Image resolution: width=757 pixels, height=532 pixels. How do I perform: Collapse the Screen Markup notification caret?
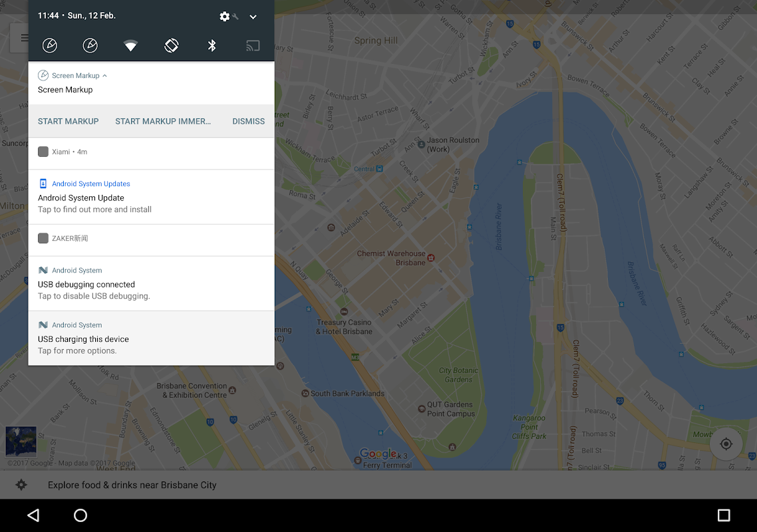click(104, 76)
